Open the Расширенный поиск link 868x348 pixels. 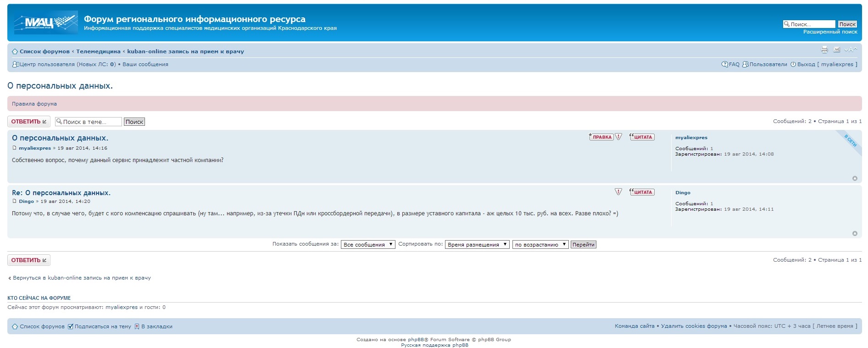830,32
